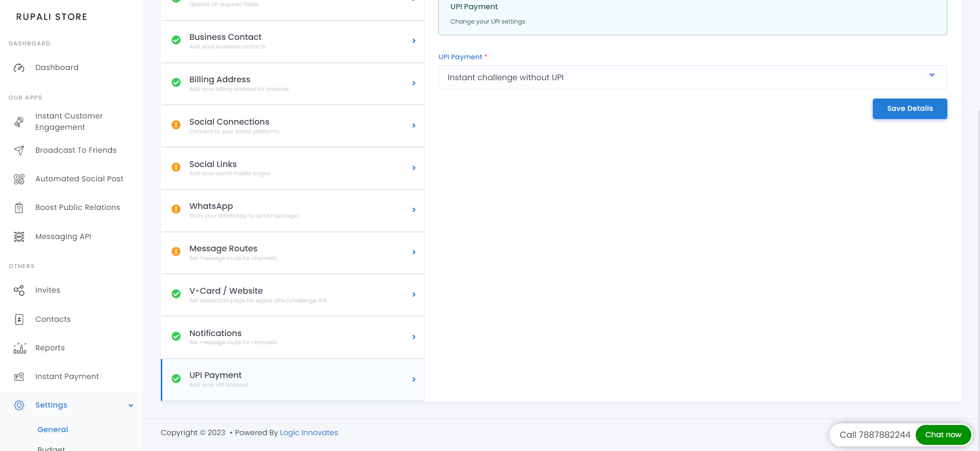Select General under Settings
Screen dimensions: 980x451
point(53,430)
